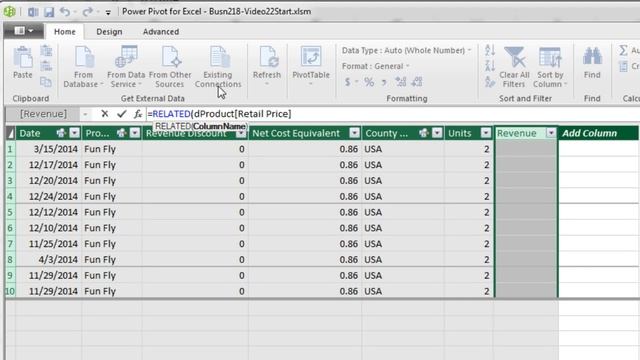This screenshot has width=640, height=360.
Task: Open the County column filter dropdown
Action: click(437, 133)
